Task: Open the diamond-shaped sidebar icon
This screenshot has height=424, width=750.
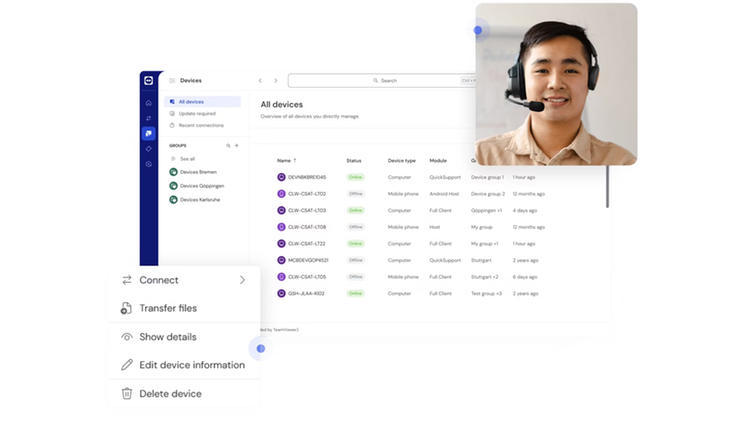Action: (148, 149)
